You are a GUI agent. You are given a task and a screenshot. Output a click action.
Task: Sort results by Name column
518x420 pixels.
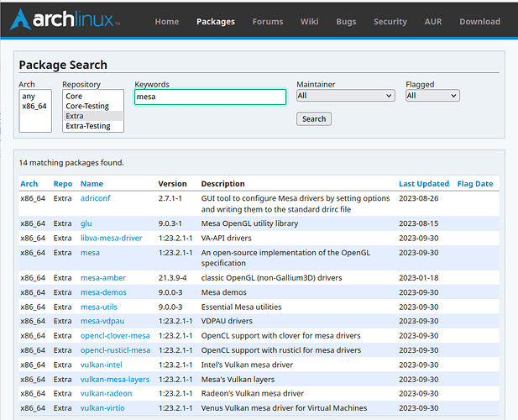click(x=92, y=184)
